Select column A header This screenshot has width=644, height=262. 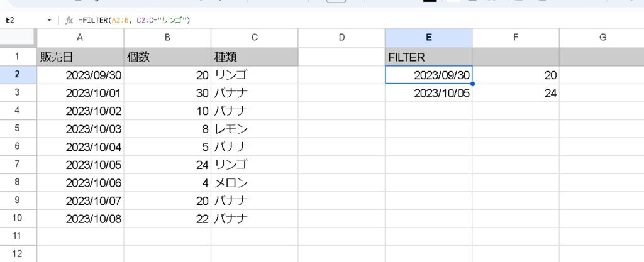(x=80, y=38)
